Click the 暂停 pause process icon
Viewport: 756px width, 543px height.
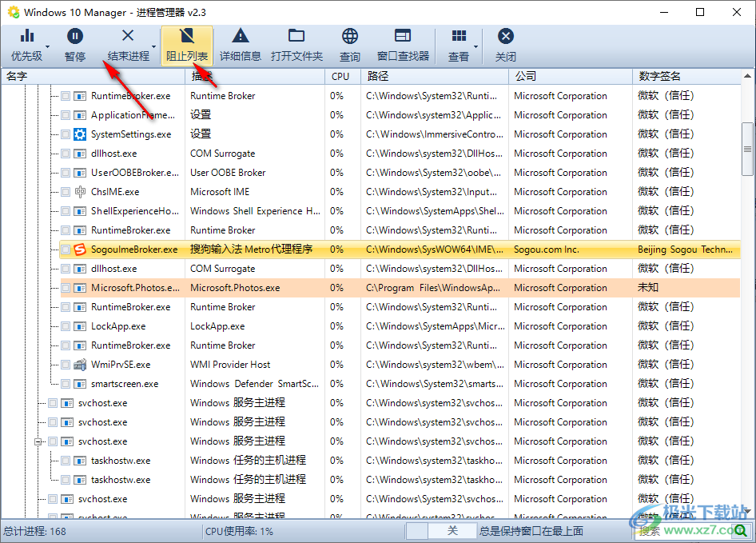tap(74, 36)
